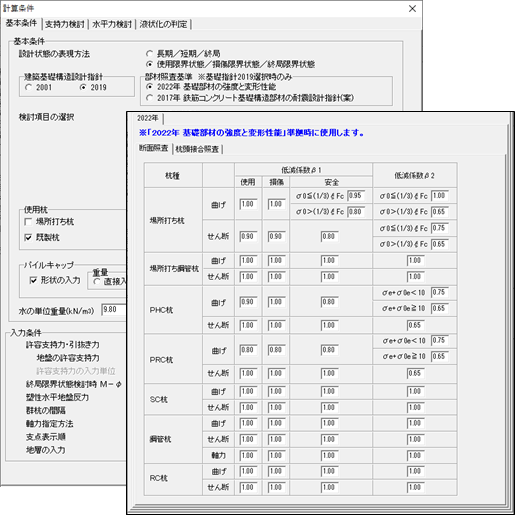
Task: Switch to the 支持力検討 tab
Action: [65, 24]
